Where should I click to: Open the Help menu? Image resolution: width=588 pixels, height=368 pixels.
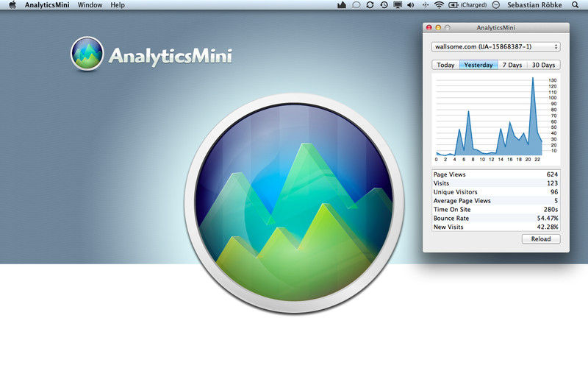pyautogui.click(x=118, y=5)
